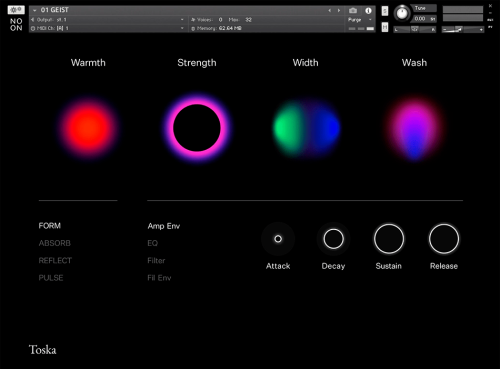This screenshot has height=369, width=500.
Task: Switch to the Amp Env section
Action: (164, 226)
